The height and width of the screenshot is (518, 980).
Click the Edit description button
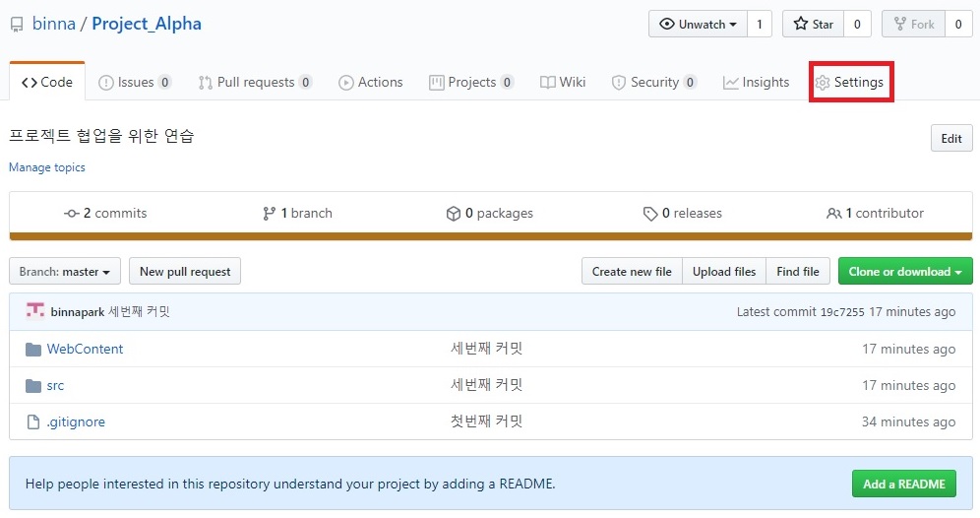[x=951, y=138]
